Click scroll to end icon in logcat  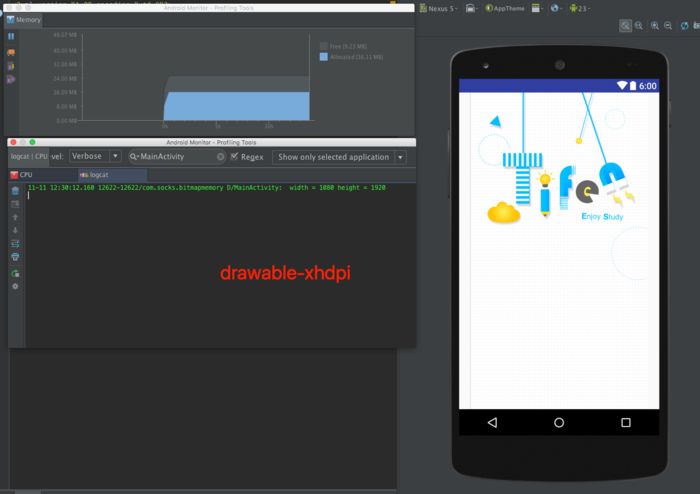pyautogui.click(x=15, y=204)
